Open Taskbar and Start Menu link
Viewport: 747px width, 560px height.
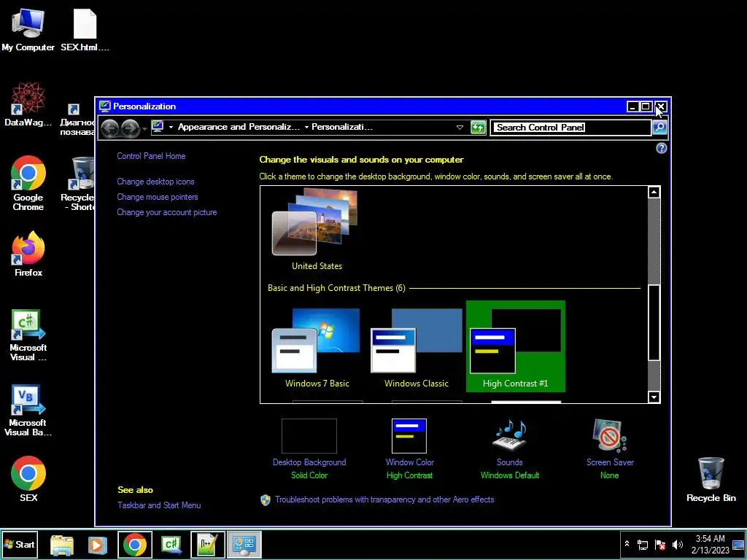[x=159, y=505]
